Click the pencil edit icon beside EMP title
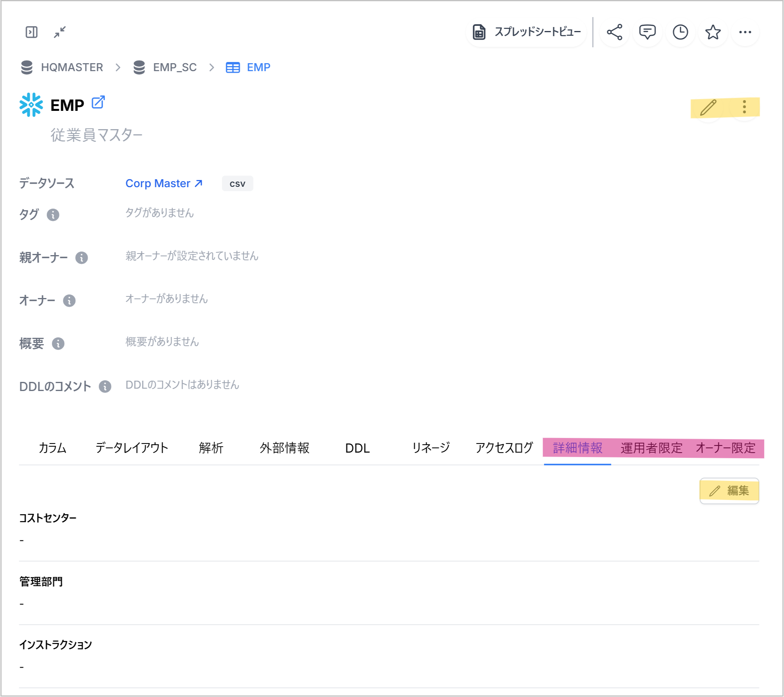Screen dimensions: 784x697 pyautogui.click(x=708, y=107)
